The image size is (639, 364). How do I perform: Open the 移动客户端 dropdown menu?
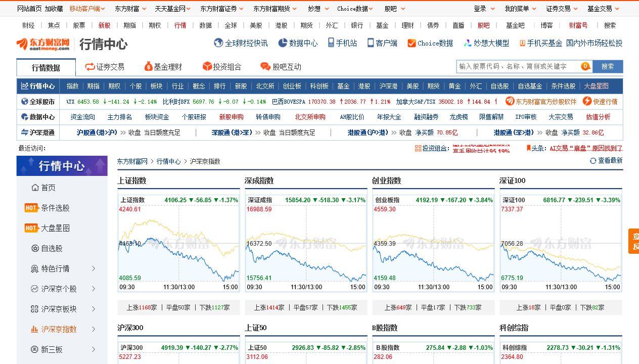coord(87,9)
